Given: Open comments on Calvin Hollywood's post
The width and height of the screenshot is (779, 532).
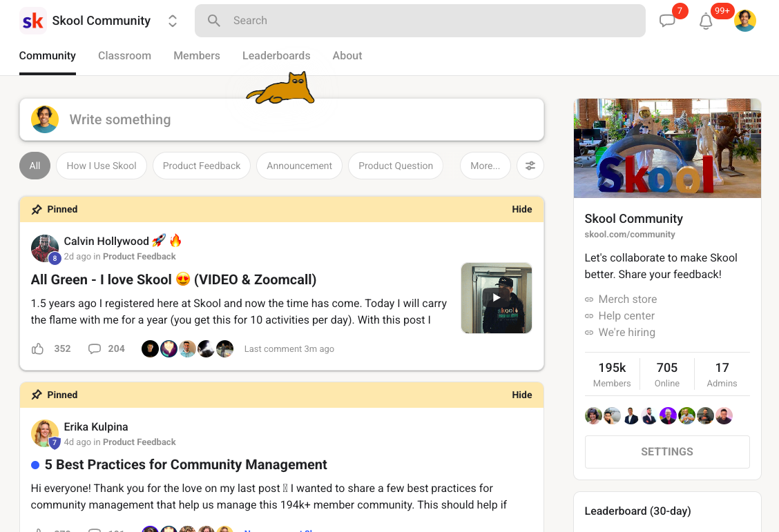Looking at the screenshot, I should click(x=95, y=348).
